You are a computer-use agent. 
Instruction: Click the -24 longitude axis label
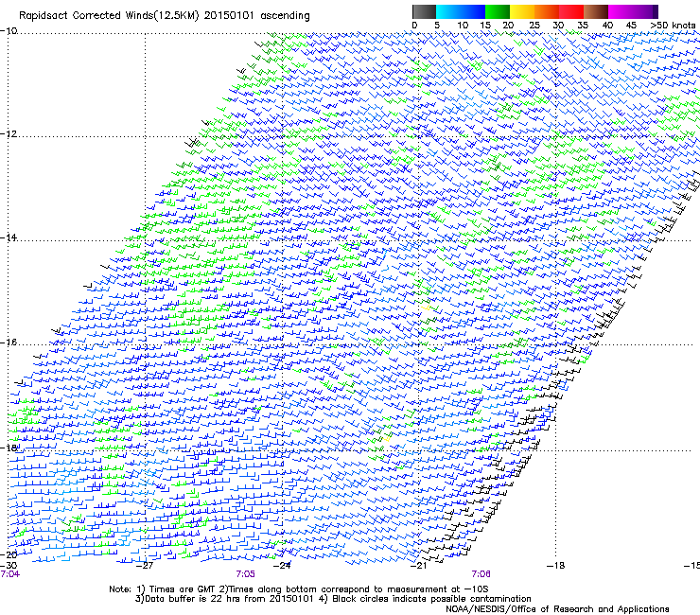(282, 566)
